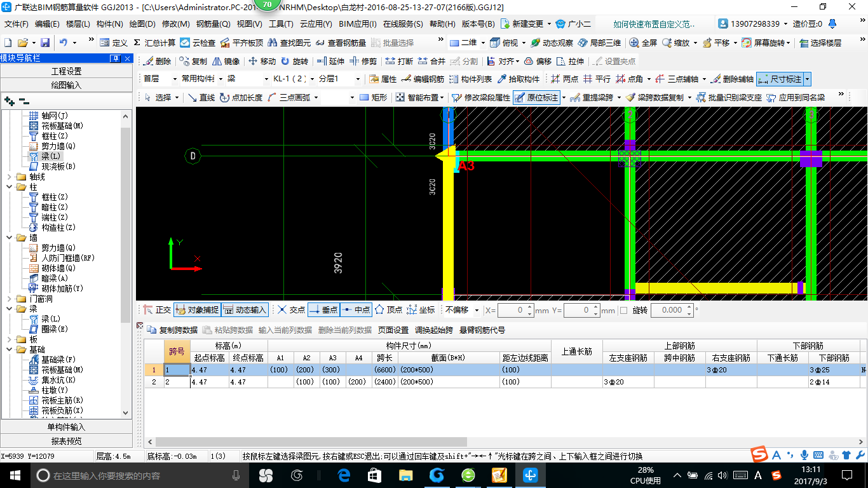Select the 复制 (copy) tool

point(193,62)
